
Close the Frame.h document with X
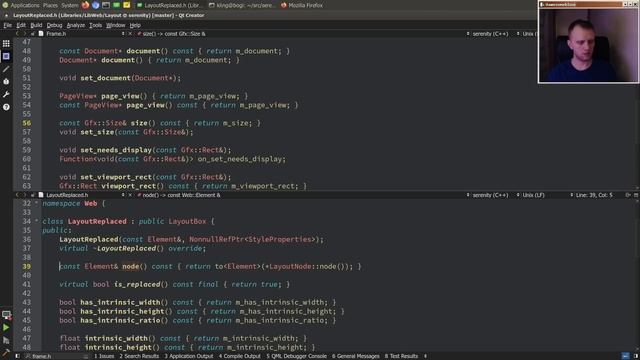130,33
